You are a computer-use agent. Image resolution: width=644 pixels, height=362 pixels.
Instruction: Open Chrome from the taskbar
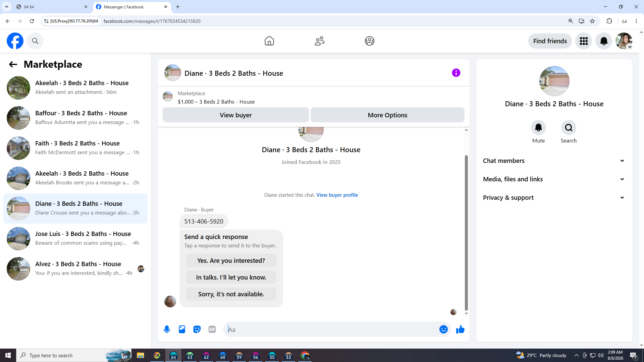pyautogui.click(x=305, y=355)
